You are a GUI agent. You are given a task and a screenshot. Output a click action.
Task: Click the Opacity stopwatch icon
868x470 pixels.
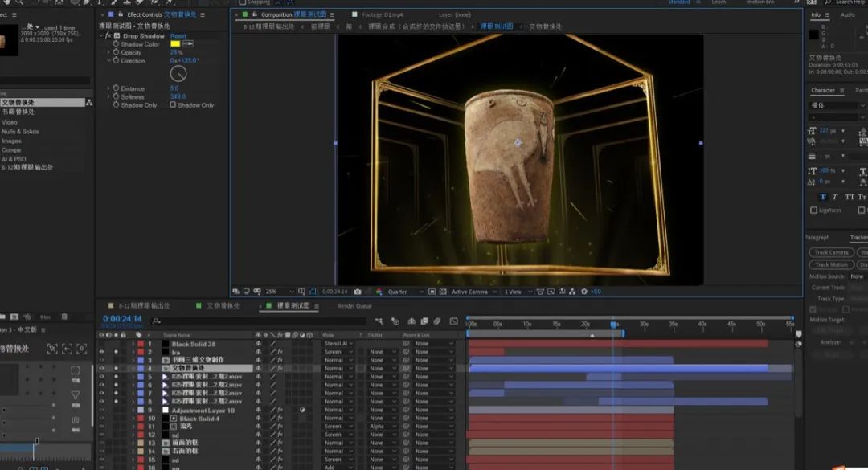[x=116, y=52]
